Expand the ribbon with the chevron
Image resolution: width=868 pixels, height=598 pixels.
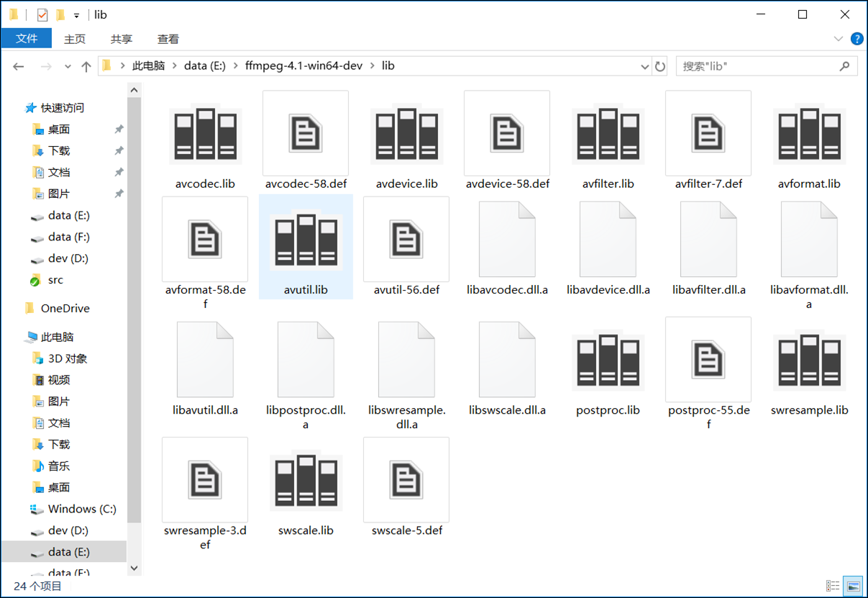(838, 39)
